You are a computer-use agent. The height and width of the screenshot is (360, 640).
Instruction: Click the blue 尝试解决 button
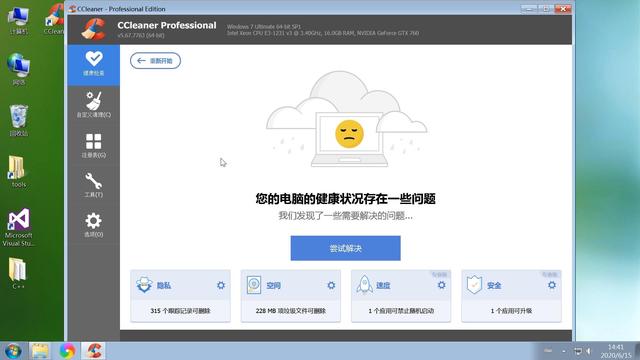(345, 248)
